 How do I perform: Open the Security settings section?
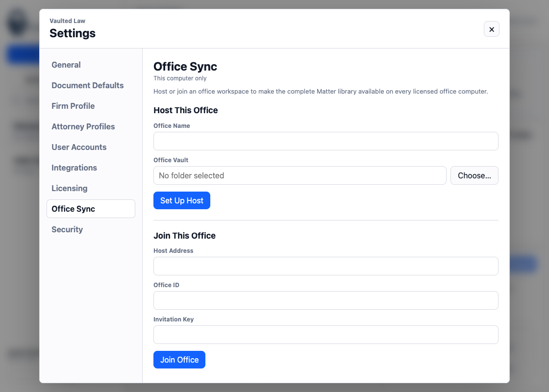click(x=91, y=230)
